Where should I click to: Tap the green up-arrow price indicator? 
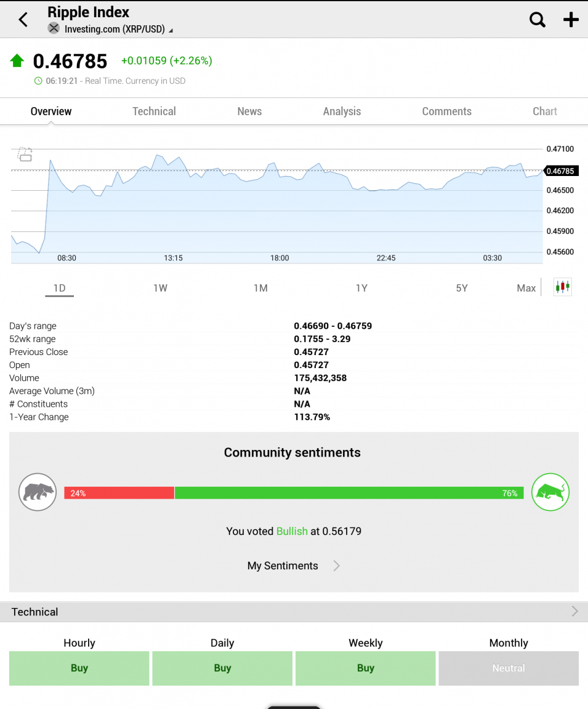pyautogui.click(x=17, y=60)
